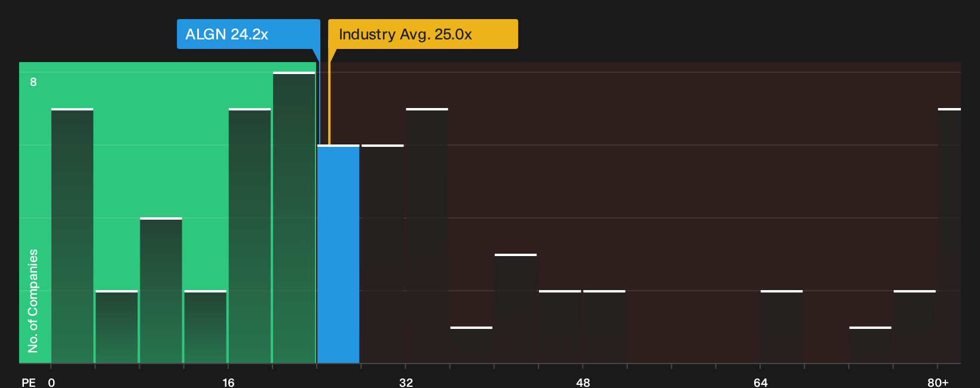Click the ALGN 24.2x blue label
This screenshot has width=980, height=388.
click(x=248, y=34)
